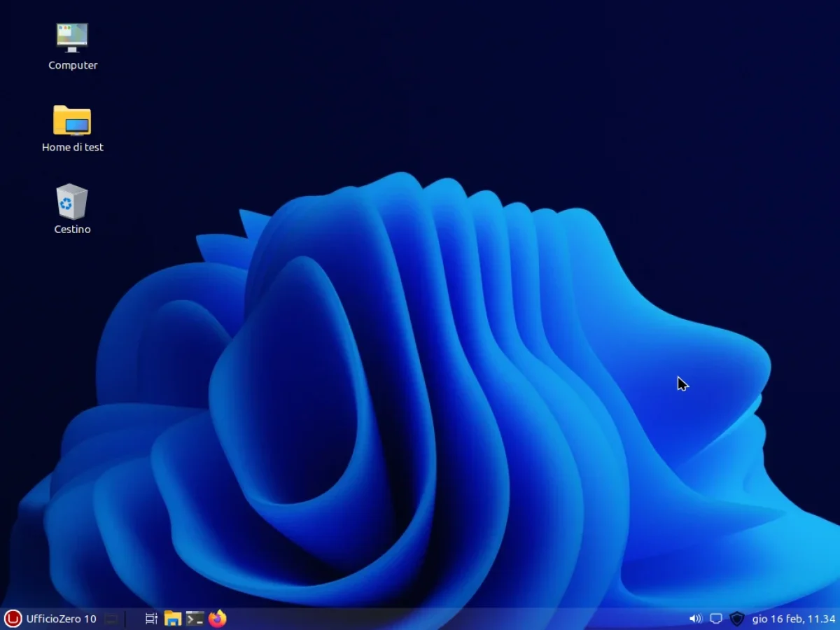Viewport: 840px width, 630px height.
Task: Click the network connection tray icon
Action: pyautogui.click(x=715, y=619)
